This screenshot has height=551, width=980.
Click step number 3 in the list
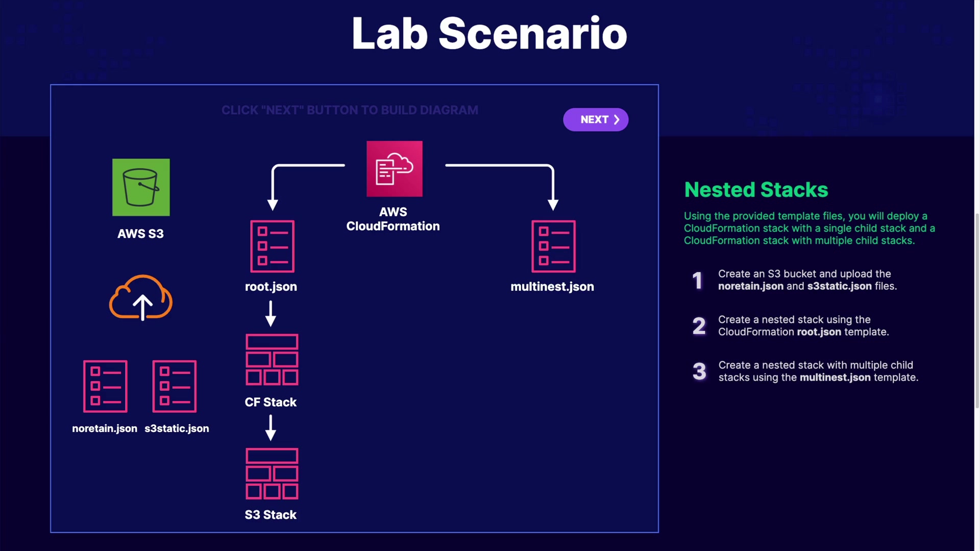699,371
